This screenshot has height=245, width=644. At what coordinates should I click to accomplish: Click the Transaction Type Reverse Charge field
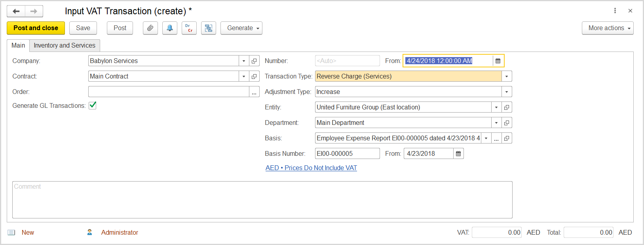click(x=408, y=76)
